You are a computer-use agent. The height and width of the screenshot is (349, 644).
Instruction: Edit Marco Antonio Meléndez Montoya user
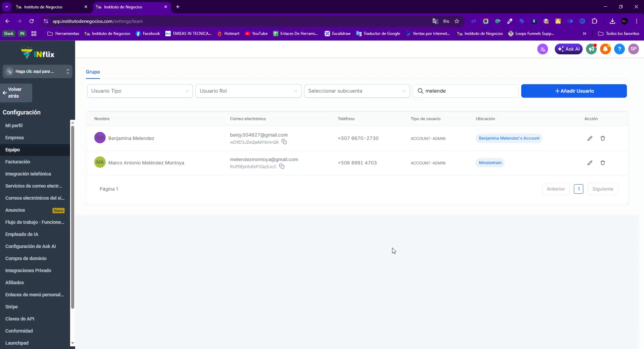click(590, 163)
